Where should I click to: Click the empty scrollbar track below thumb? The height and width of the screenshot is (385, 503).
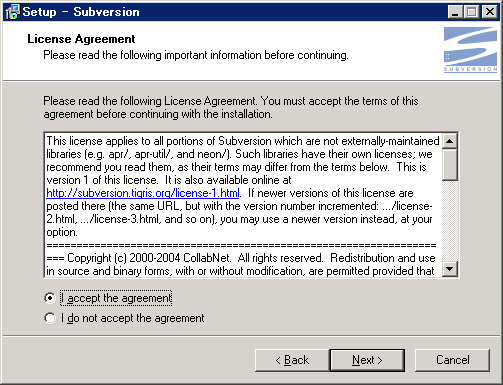450,221
